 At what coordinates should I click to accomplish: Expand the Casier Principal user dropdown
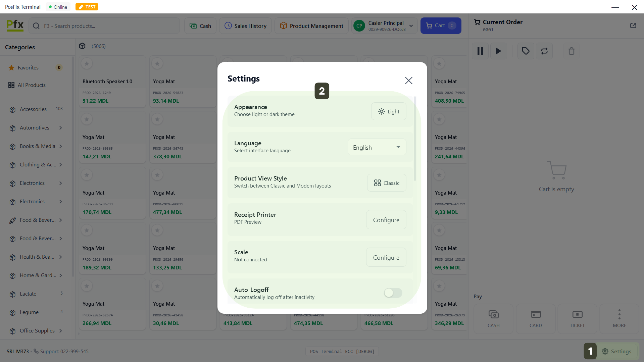[411, 26]
